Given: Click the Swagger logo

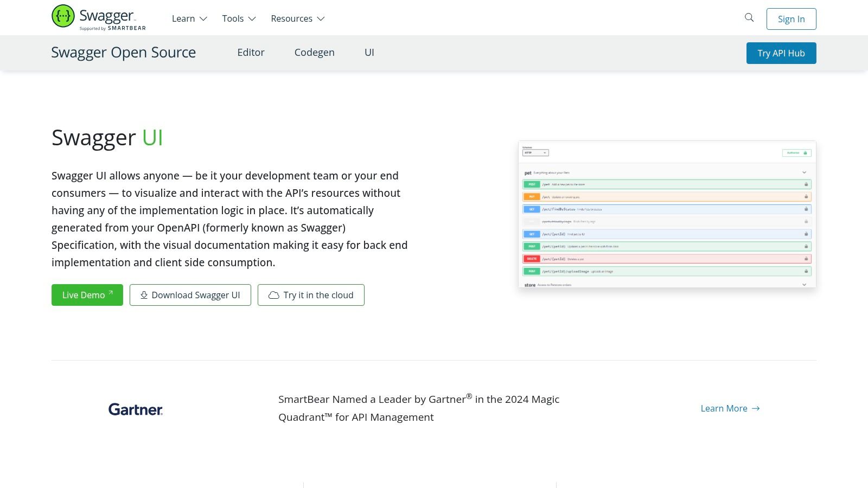Looking at the screenshot, I should tap(99, 17).
